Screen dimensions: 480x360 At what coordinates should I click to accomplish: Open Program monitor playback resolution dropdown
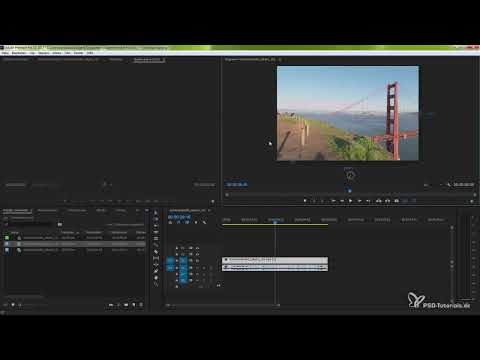pos(433,184)
